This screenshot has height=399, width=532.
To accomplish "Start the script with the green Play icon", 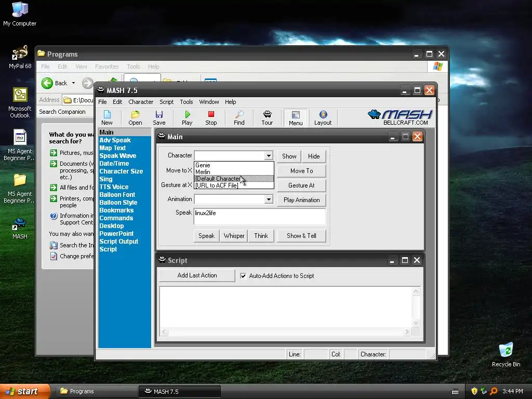I will pos(187,118).
